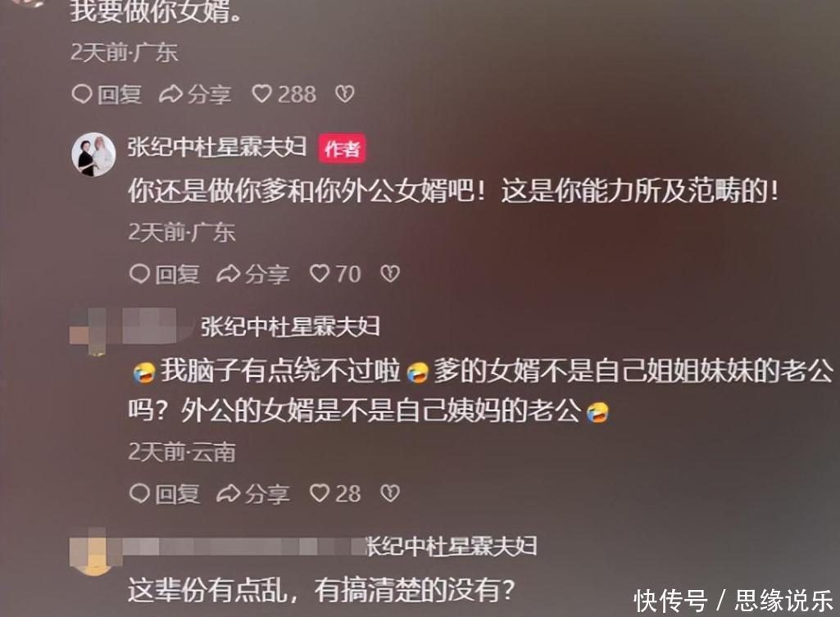Open the 张纪中杜星霖夫妇 author username

coord(217,147)
